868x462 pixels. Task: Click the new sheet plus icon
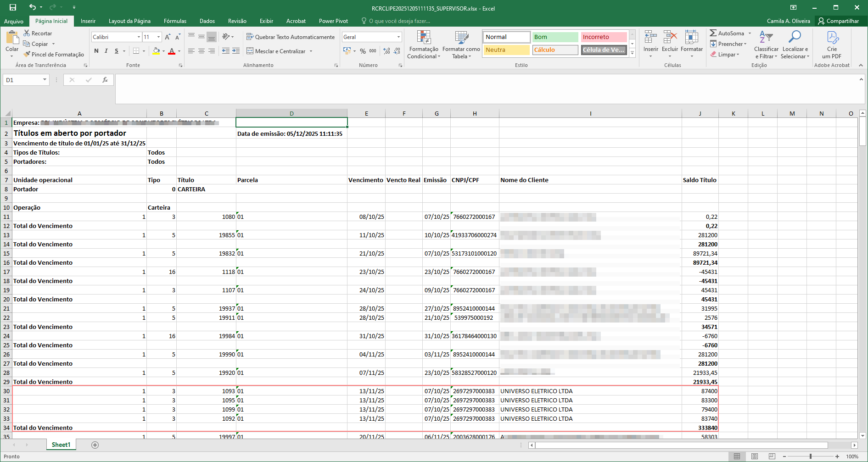pos(95,445)
